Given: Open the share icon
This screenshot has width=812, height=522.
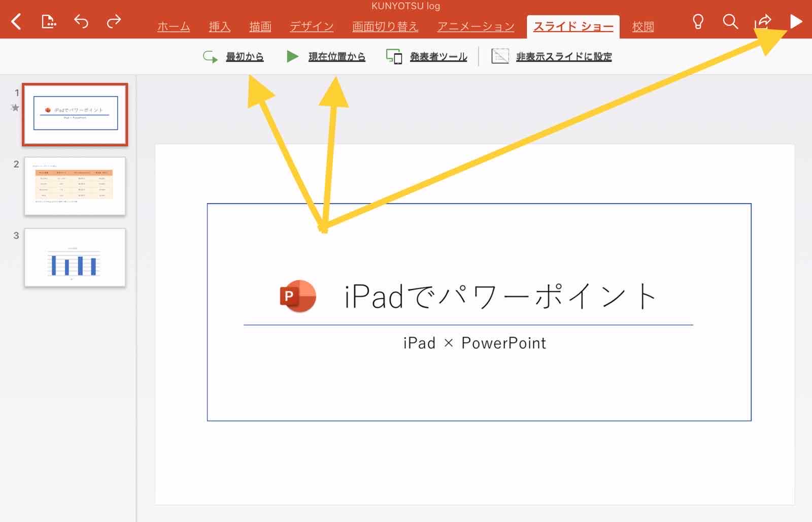Looking at the screenshot, I should (x=763, y=21).
